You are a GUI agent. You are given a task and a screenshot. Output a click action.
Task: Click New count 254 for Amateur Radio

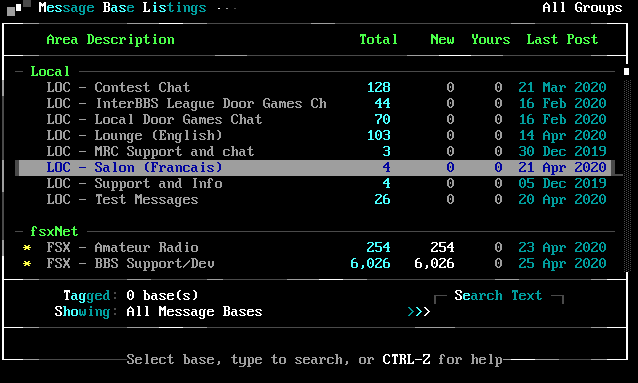click(442, 247)
